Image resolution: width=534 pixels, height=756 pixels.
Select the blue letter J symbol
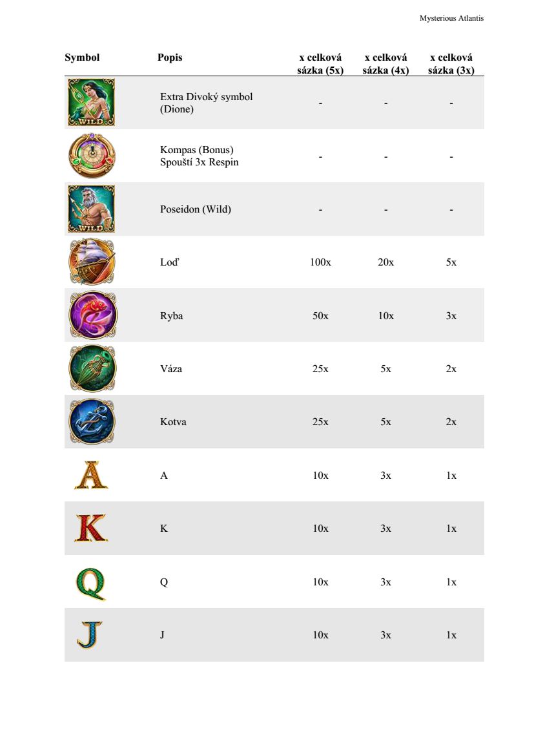[90, 635]
